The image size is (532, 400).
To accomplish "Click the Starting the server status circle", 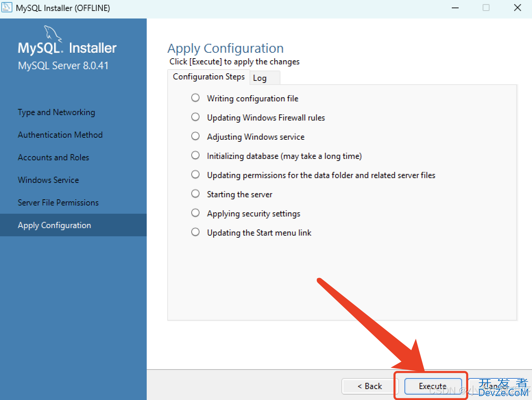I will [x=195, y=194].
